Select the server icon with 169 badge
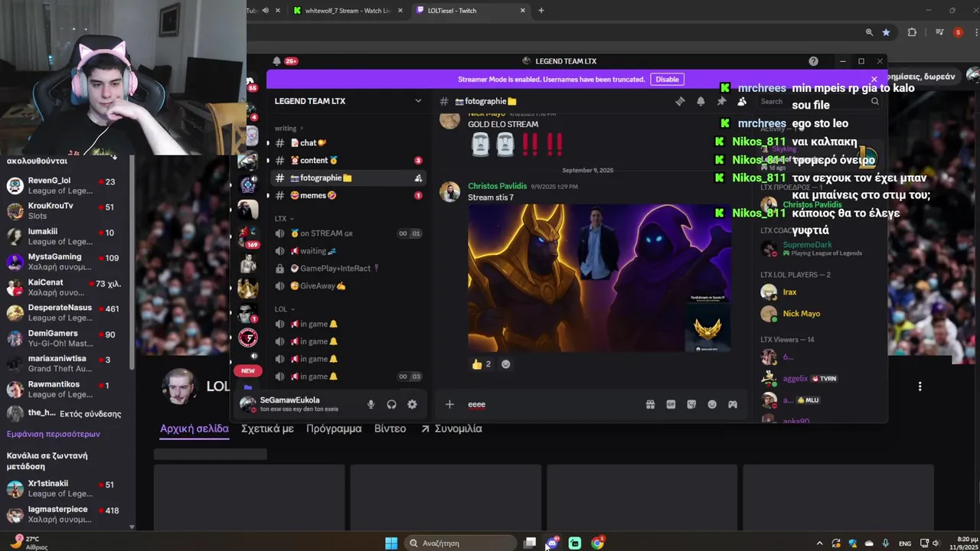The height and width of the screenshot is (551, 980). click(248, 235)
